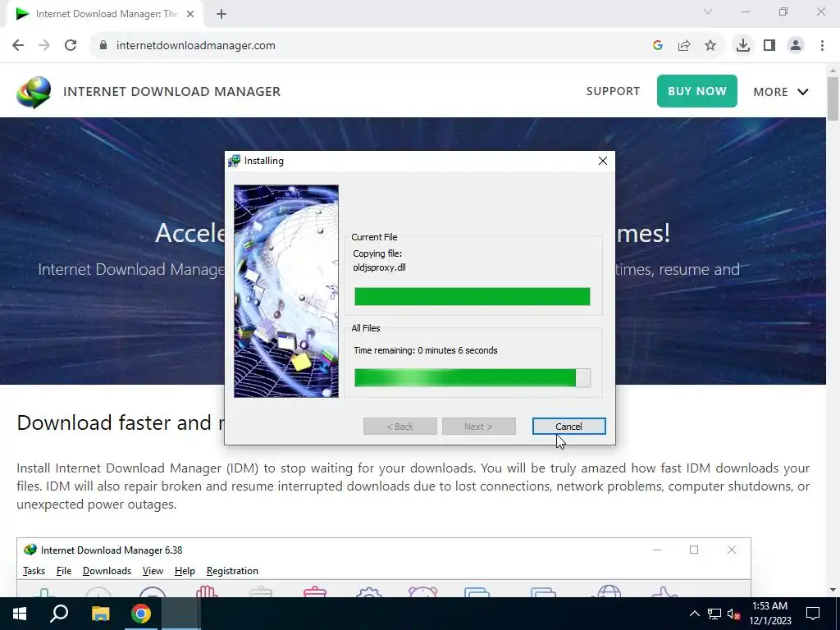Select the Internet Download Manager tab
840x630 pixels.
coord(104,14)
